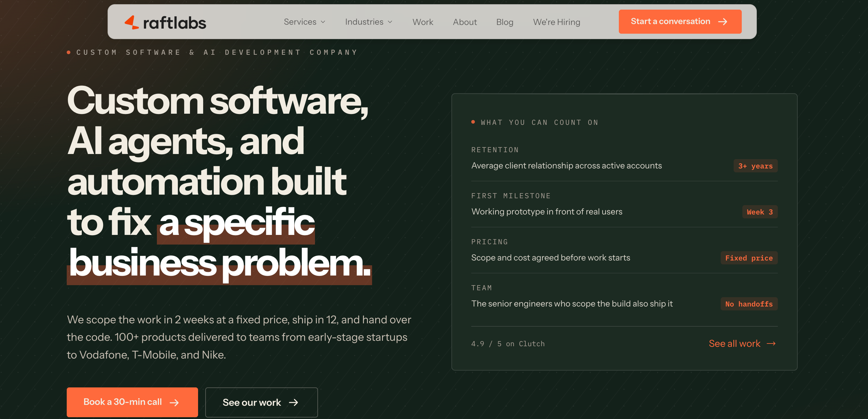Follow the See all work link
The height and width of the screenshot is (419, 868).
742,343
